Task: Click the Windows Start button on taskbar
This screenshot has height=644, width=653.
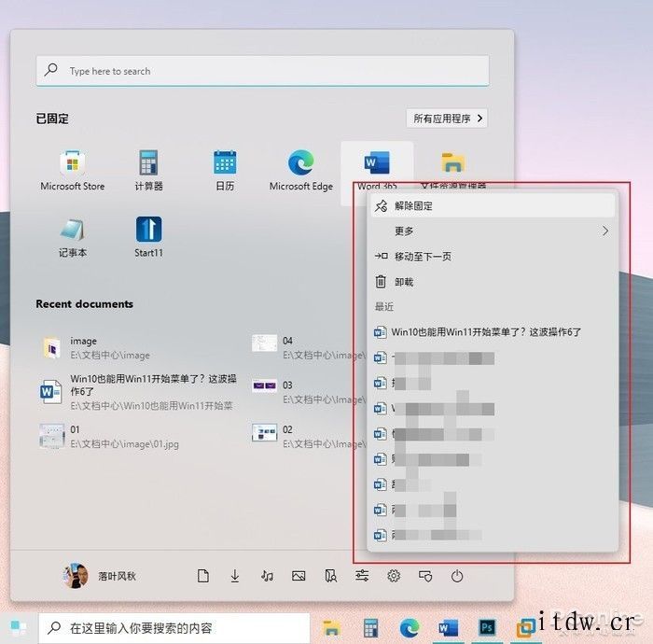Action: 19,628
